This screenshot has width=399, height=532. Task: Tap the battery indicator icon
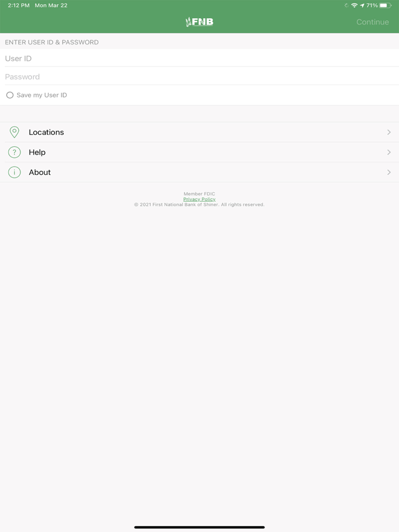click(385, 6)
